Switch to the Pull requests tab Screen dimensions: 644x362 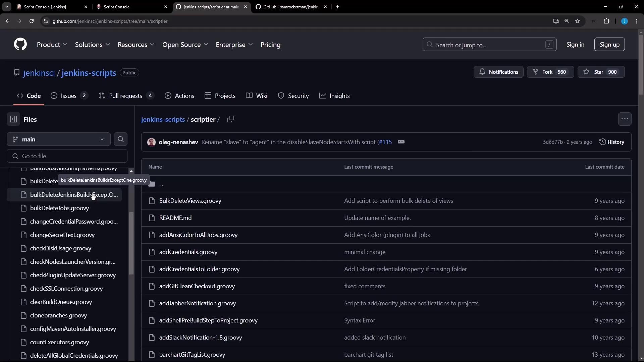click(x=126, y=96)
